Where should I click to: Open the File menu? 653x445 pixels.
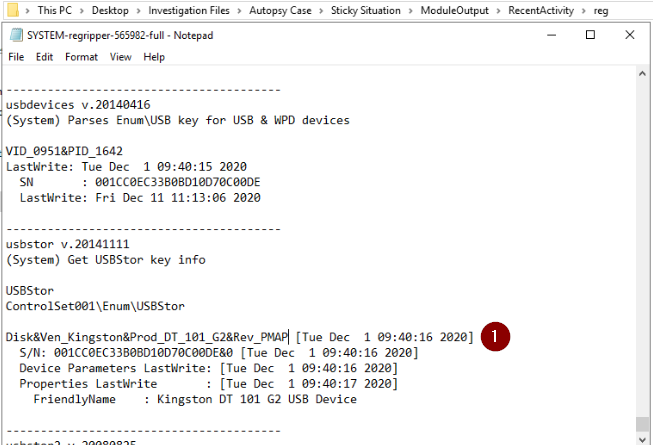coord(16,57)
